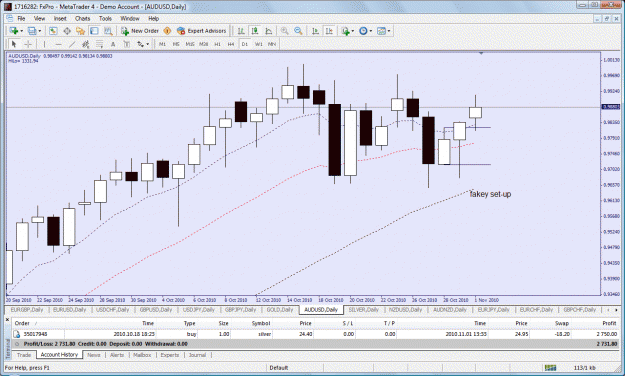This screenshot has width=625, height=376.
Task: Switch timeframe to M15
Action: point(190,44)
